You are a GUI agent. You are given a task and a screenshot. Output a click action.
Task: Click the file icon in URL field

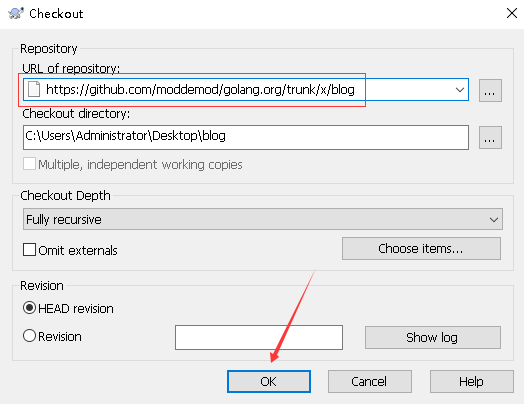point(34,89)
